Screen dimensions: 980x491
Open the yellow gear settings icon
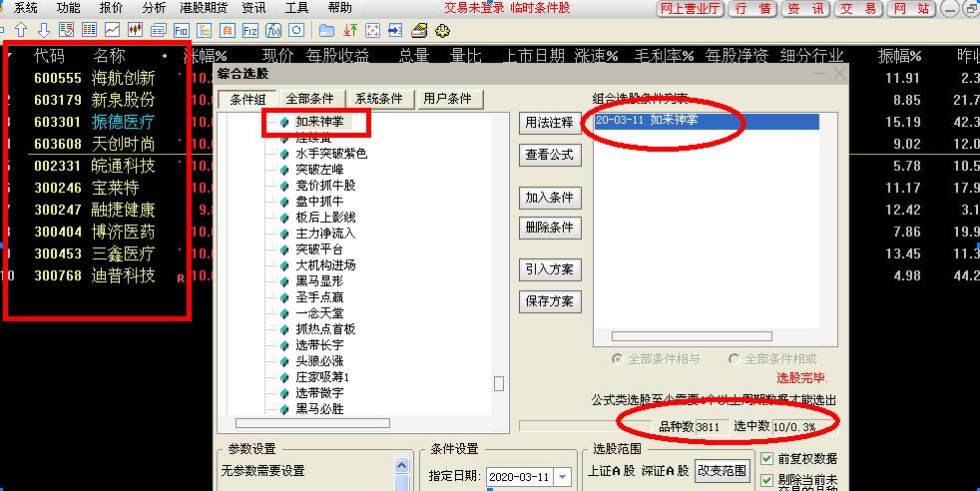[442, 30]
